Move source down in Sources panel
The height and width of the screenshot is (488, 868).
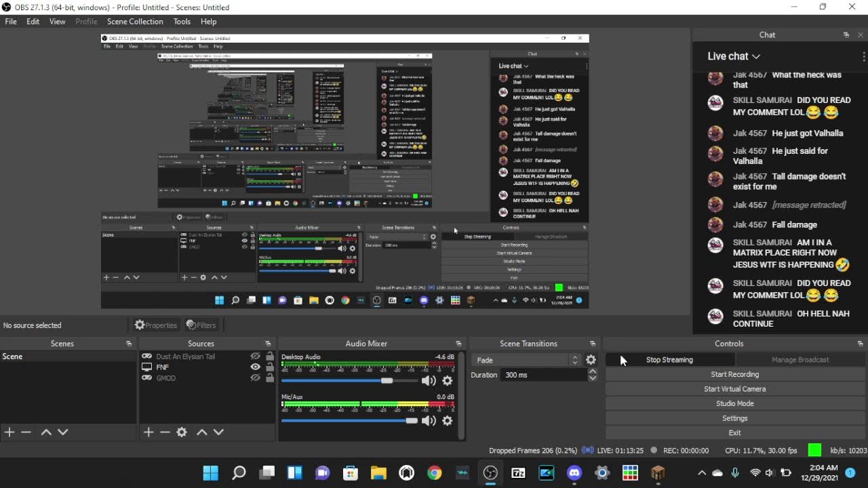point(218,432)
